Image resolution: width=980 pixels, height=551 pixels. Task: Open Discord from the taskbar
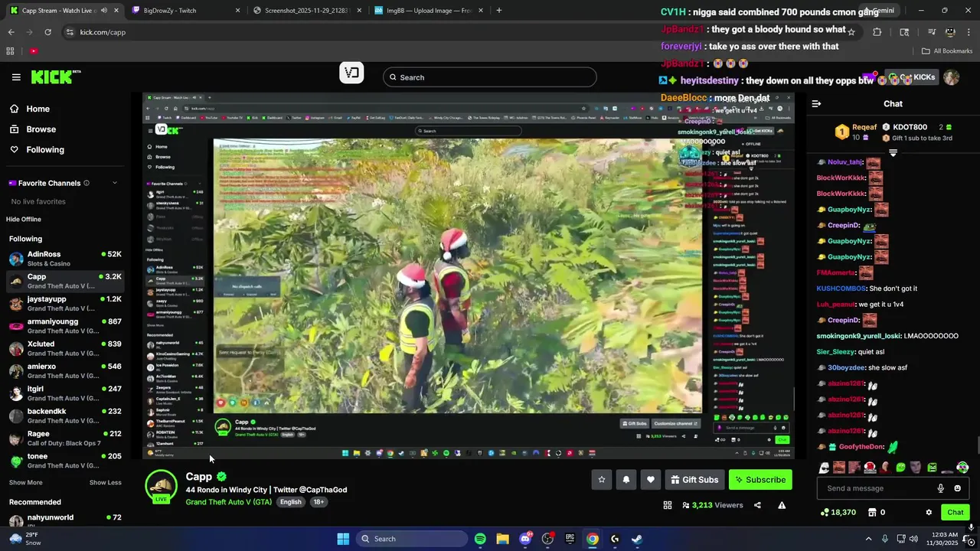click(x=525, y=539)
